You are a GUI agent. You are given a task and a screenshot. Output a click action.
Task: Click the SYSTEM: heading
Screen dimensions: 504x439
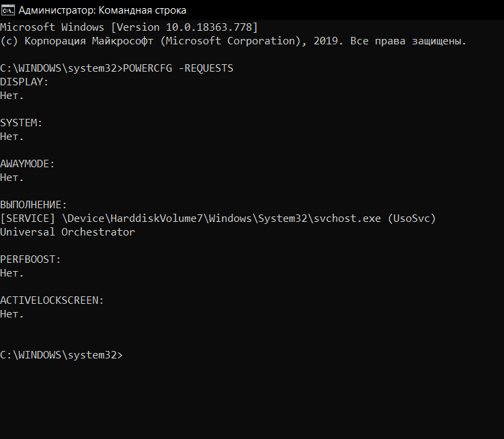[21, 123]
